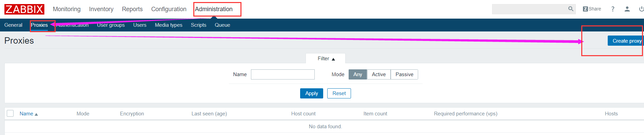Screen dimensions: 644x135
Task: Click the Required performance (vps) header
Action: pyautogui.click(x=466, y=114)
